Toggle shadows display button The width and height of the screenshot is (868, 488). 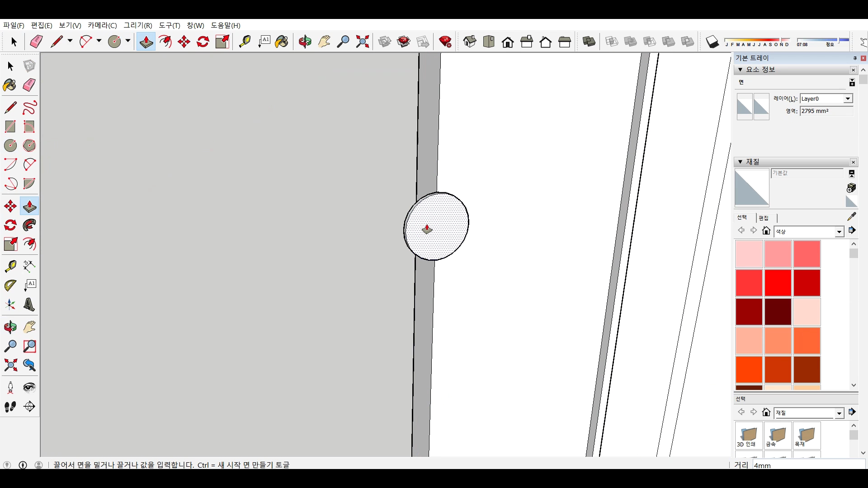click(712, 42)
